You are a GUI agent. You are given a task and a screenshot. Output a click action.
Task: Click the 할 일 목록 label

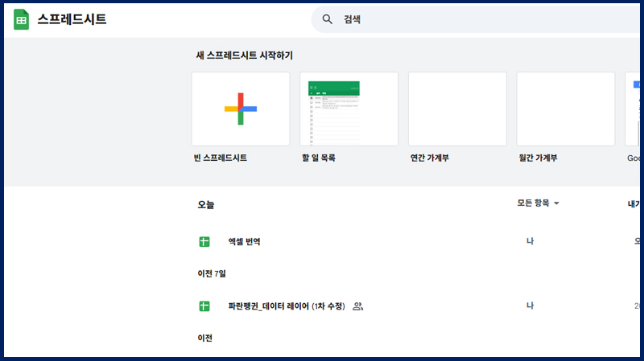[319, 158]
